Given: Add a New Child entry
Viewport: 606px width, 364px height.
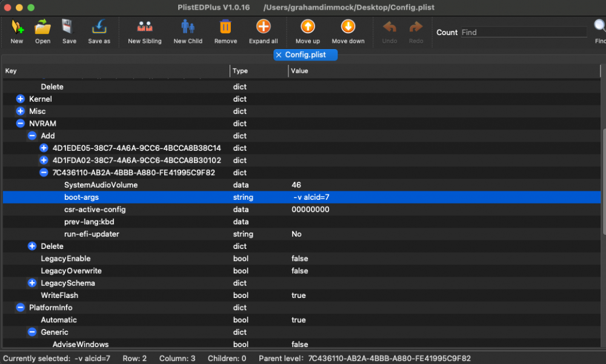Looking at the screenshot, I should click(188, 27).
